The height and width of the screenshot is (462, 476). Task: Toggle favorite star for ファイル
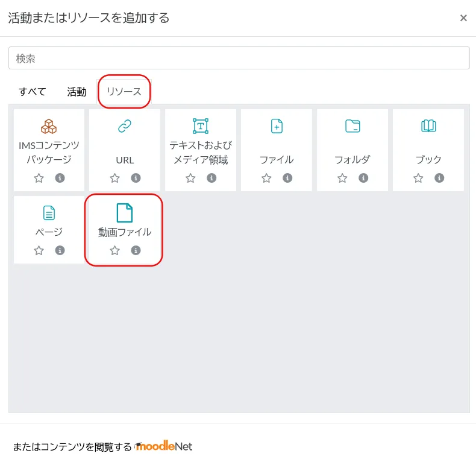point(266,178)
